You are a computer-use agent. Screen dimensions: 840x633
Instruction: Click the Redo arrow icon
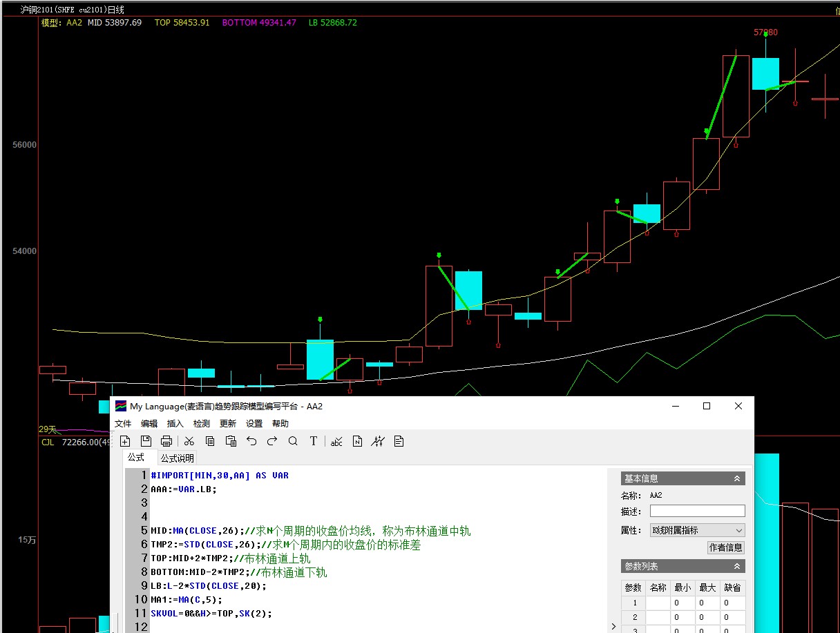272,441
